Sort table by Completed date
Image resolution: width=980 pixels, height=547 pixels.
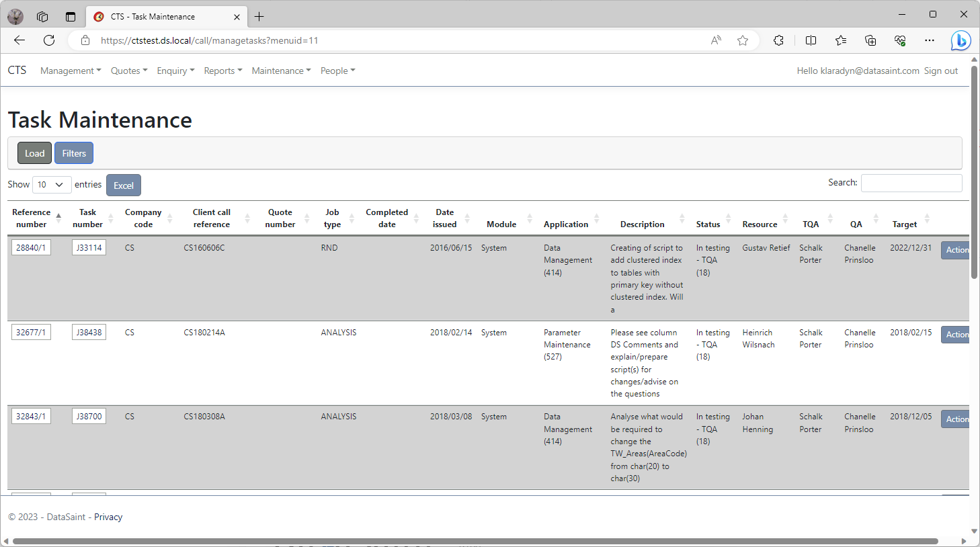391,218
